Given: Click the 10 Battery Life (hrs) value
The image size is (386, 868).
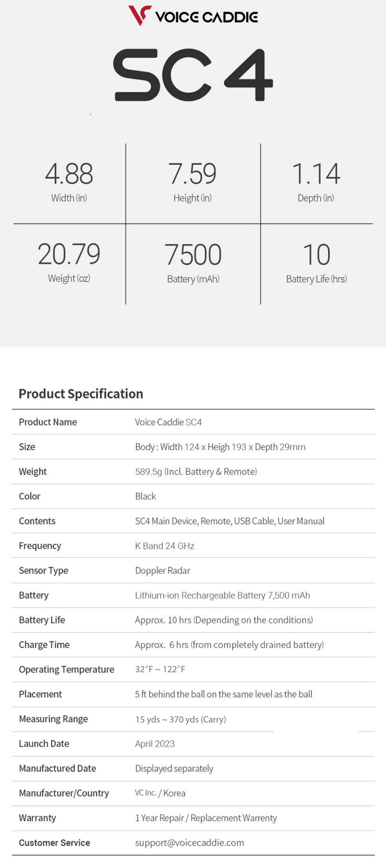Looking at the screenshot, I should coord(317,255).
